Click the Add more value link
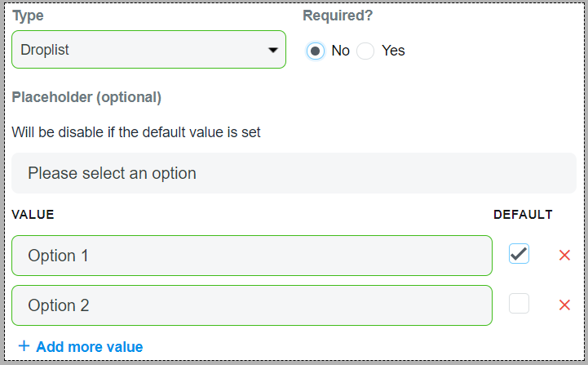The width and height of the screenshot is (588, 365). [x=89, y=347]
